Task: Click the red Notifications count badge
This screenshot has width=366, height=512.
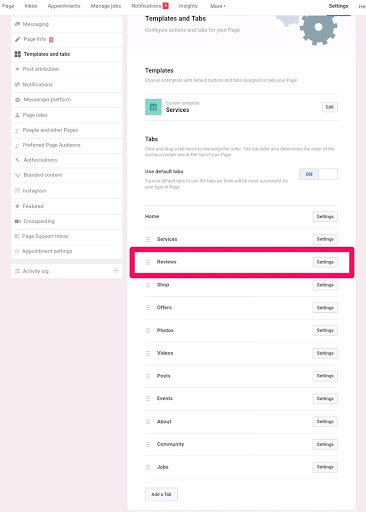Action: point(165,6)
